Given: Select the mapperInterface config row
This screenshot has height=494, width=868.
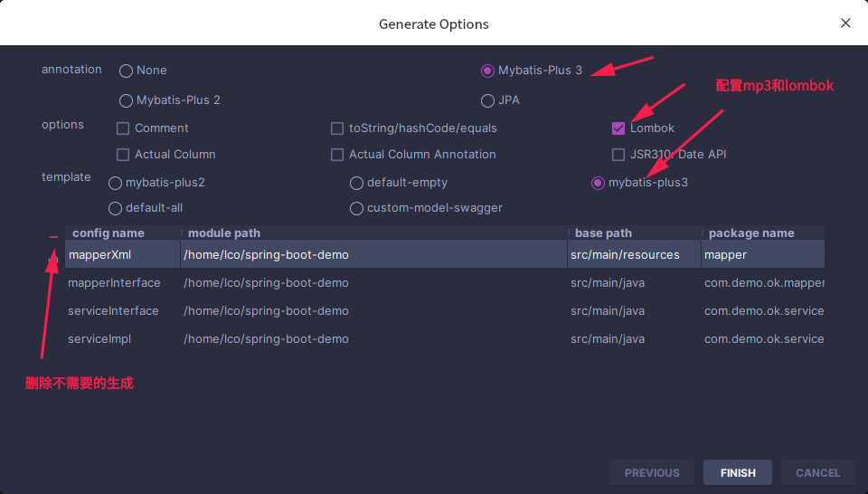Looking at the screenshot, I should (114, 283).
